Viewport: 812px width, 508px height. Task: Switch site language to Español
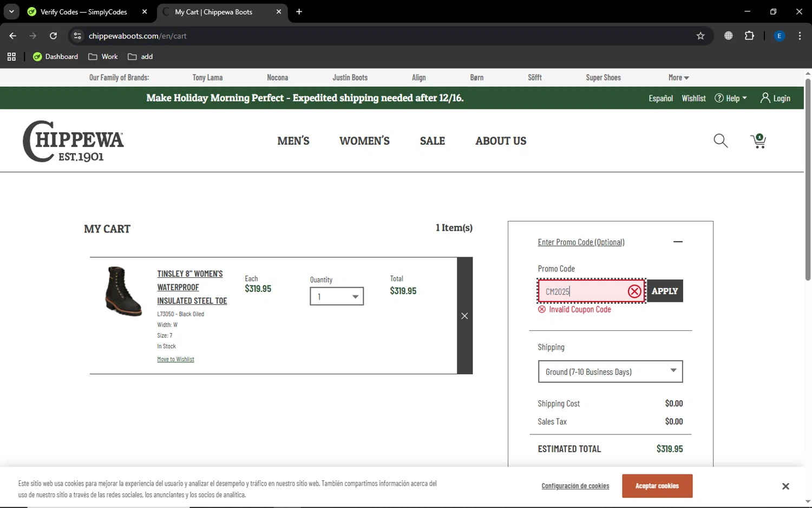660,98
